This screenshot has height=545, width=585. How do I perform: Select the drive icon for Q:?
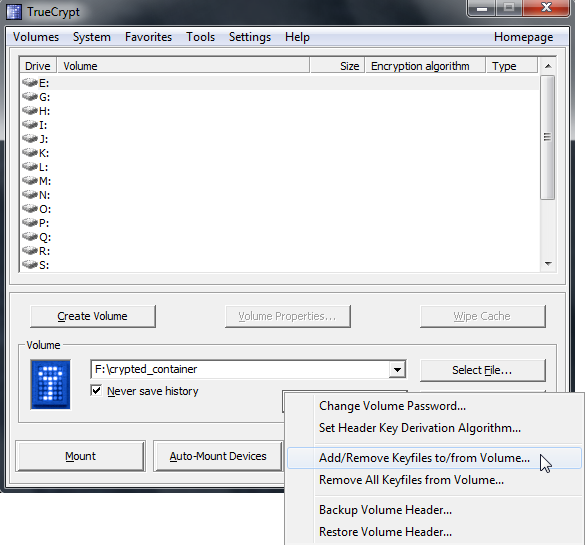click(30, 237)
